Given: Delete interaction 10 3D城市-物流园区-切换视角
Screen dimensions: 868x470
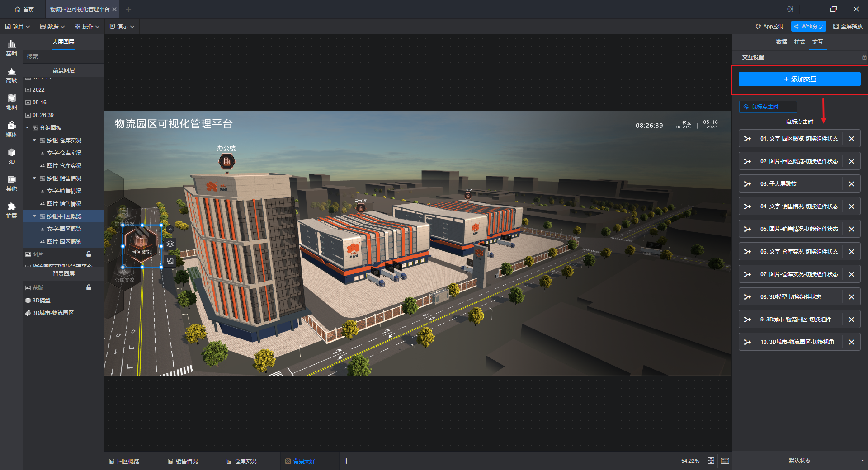Looking at the screenshot, I should coord(851,342).
